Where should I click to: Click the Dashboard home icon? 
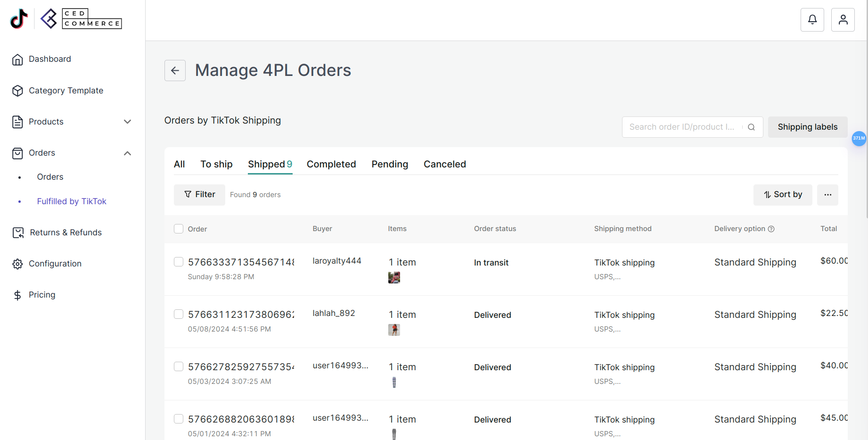click(17, 59)
